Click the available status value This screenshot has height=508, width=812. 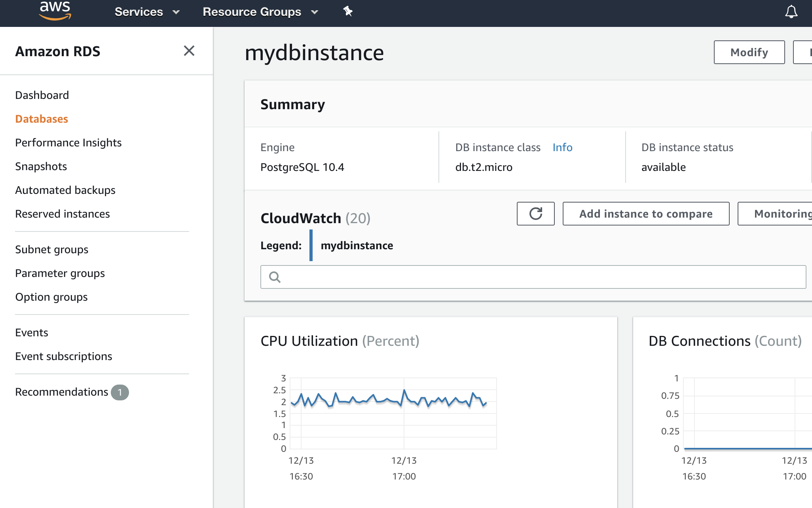pos(663,167)
